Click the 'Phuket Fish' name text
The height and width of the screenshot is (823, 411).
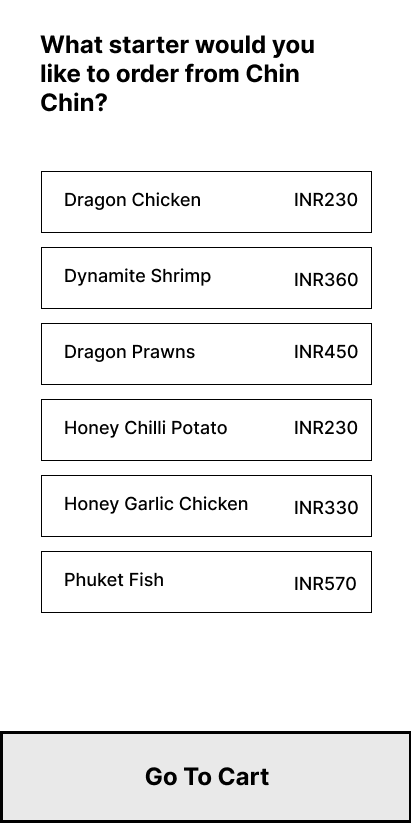coord(114,580)
